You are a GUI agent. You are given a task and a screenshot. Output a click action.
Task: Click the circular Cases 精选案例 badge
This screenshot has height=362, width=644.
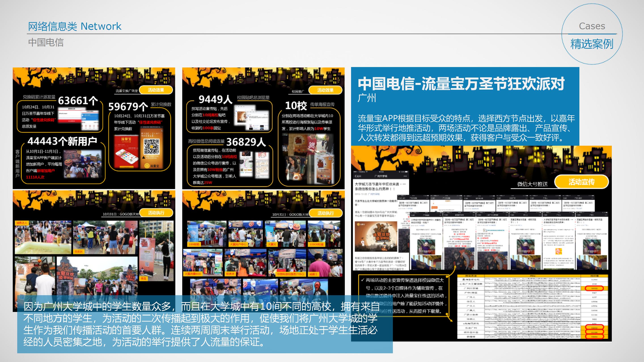pos(592,34)
